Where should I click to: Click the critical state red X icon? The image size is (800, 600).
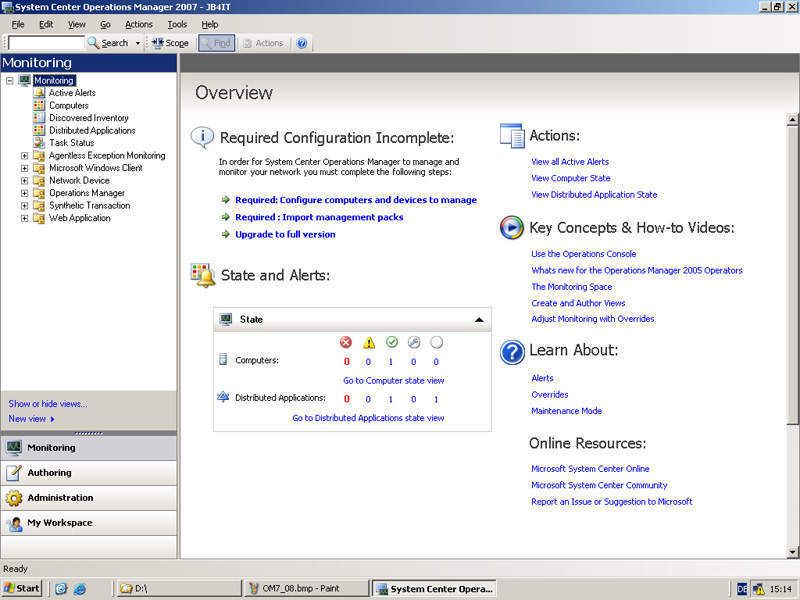(x=346, y=342)
